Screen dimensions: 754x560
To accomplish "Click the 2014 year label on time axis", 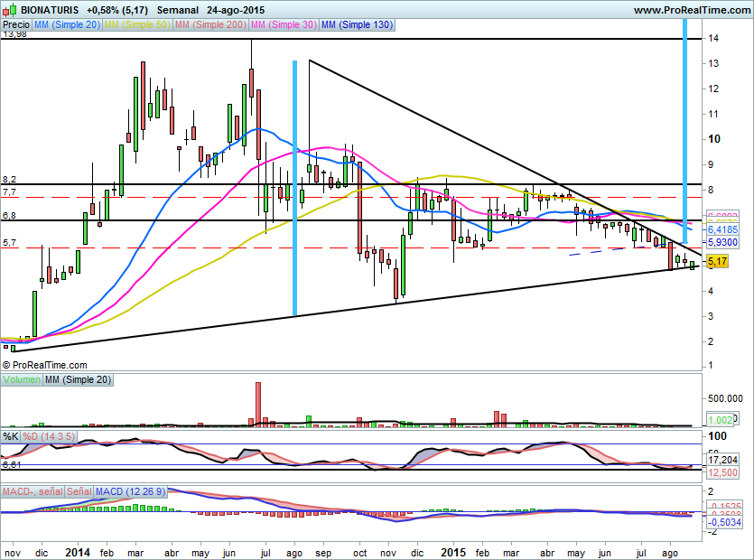I will (78, 552).
